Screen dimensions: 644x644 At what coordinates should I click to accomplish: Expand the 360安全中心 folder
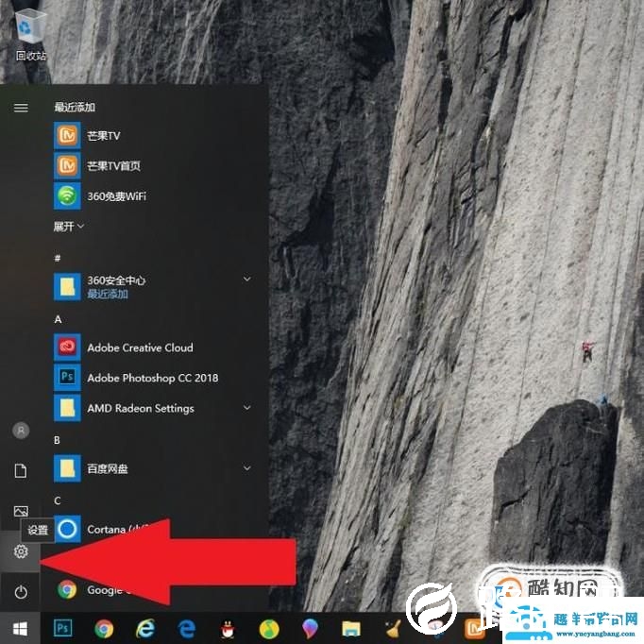point(247,280)
